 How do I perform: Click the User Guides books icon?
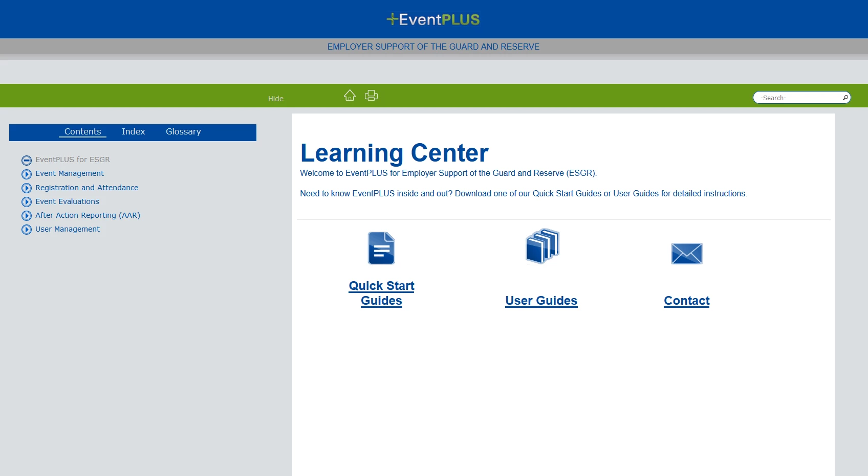(542, 246)
